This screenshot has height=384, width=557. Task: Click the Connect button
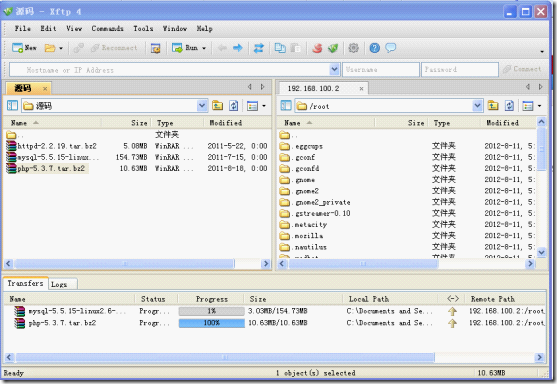pos(522,69)
